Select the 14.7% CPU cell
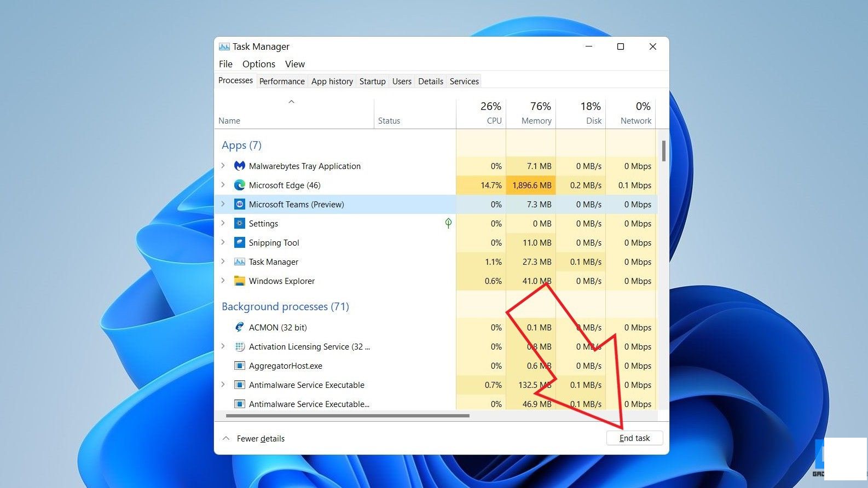 pos(481,185)
